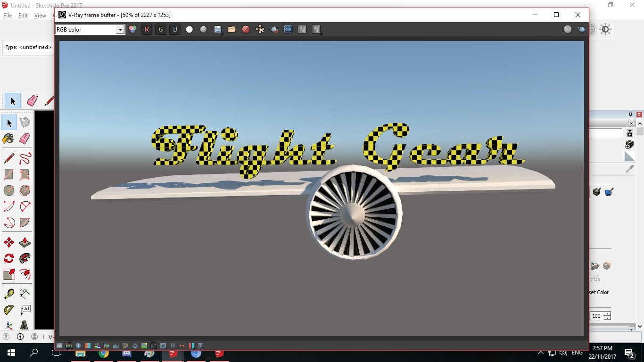Select the Rotate tool
Screen dimensions: 644x362
[x=9, y=258]
